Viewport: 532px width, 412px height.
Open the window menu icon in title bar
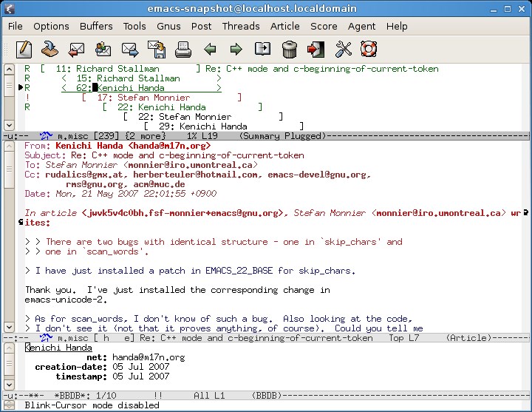10,8
